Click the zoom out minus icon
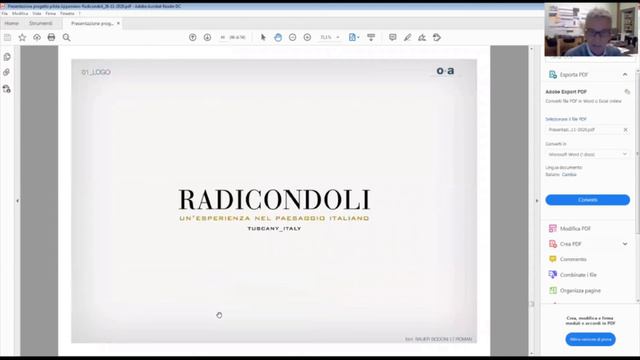 tap(293, 38)
